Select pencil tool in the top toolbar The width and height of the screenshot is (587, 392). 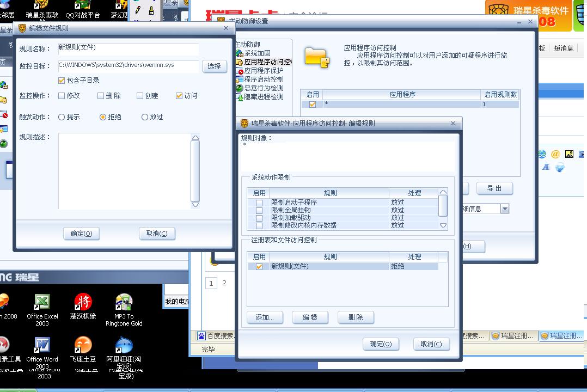138,10
